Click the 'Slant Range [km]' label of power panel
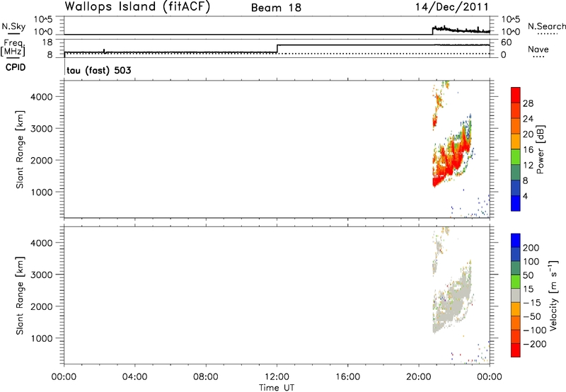The image size is (566, 392). pyautogui.click(x=20, y=149)
